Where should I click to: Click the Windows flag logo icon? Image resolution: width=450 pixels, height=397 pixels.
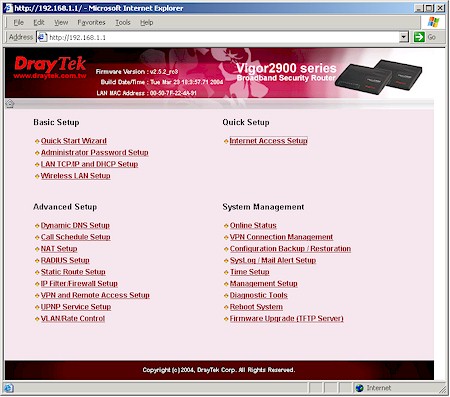(433, 22)
